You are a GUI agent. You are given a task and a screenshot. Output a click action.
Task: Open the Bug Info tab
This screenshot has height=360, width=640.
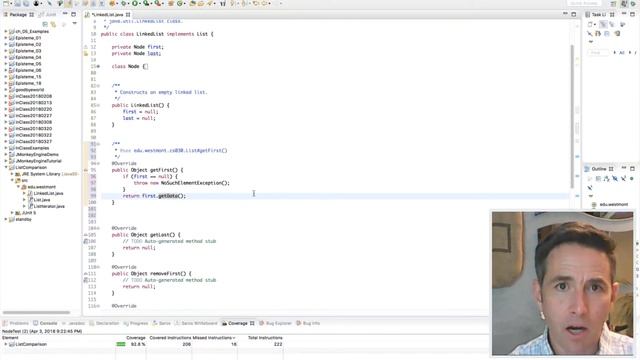[308, 323]
